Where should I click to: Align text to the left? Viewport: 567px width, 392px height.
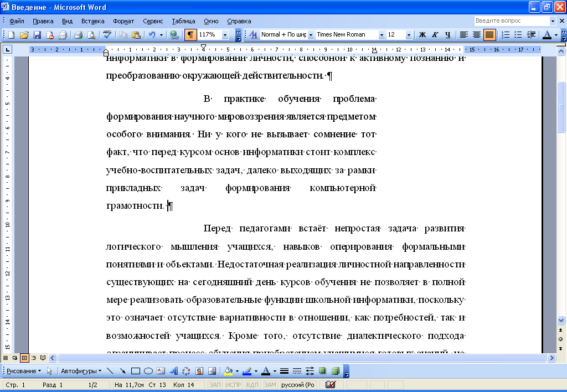point(463,35)
